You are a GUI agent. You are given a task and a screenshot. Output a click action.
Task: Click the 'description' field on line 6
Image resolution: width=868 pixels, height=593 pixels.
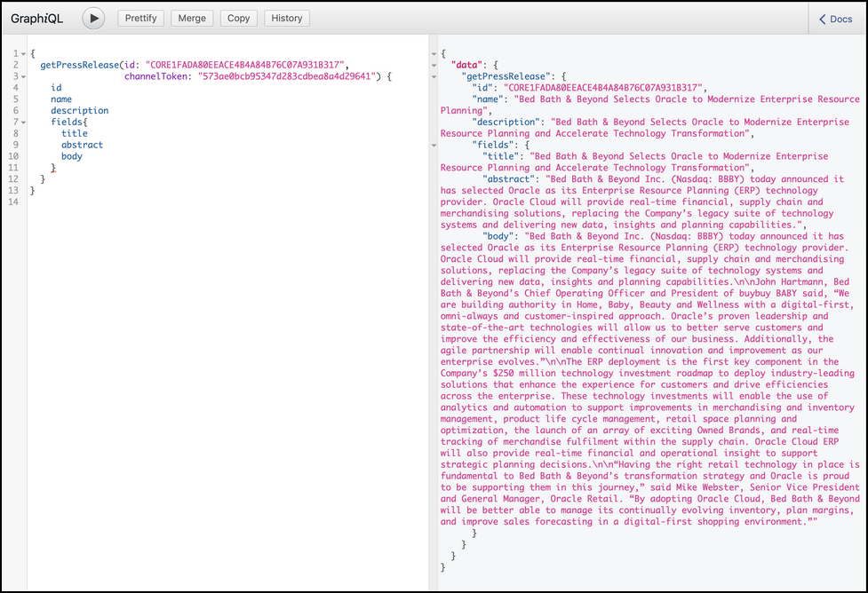pyautogui.click(x=80, y=111)
